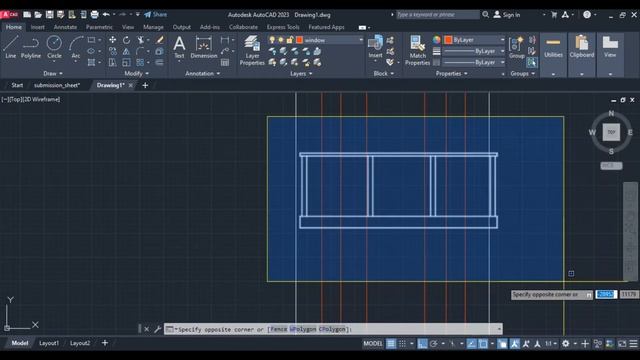Click the red ByLayer color swatch
640x360 pixels.
(448, 40)
